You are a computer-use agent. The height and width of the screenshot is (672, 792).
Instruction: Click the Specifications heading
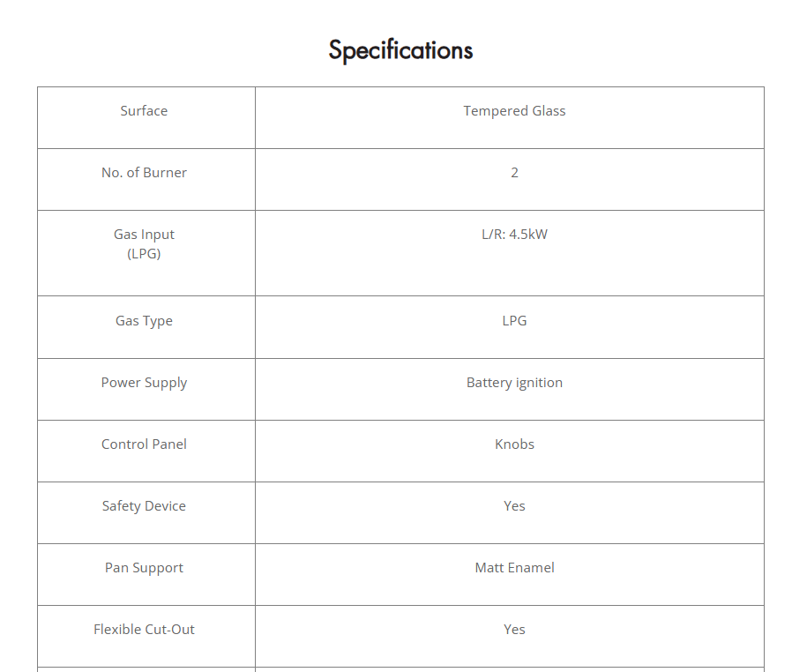click(400, 50)
